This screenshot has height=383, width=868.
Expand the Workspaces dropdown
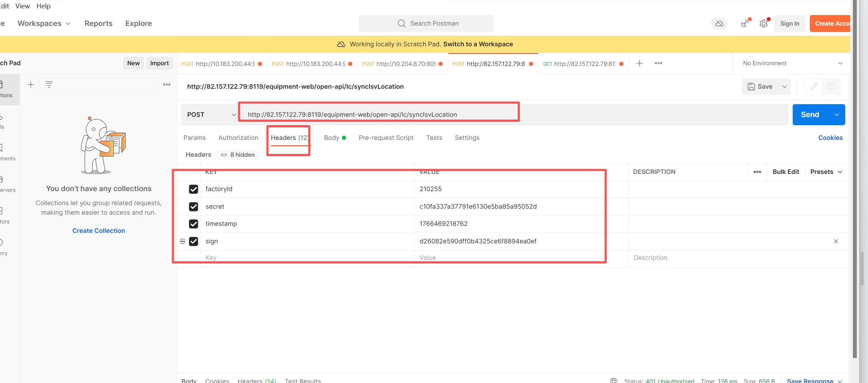pos(44,23)
